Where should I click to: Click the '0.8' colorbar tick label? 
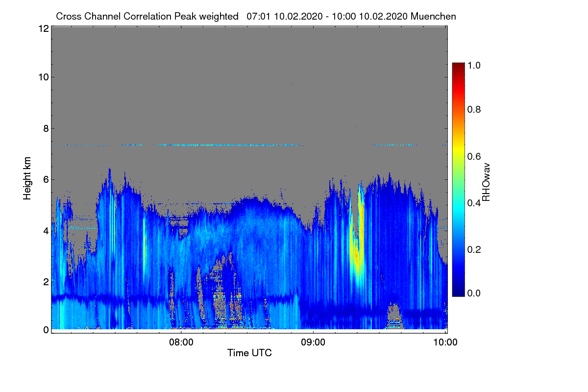(473, 109)
